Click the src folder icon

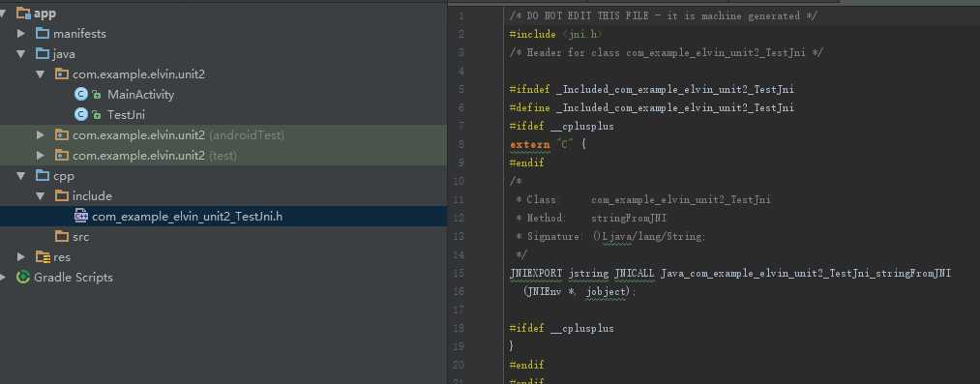click(62, 236)
